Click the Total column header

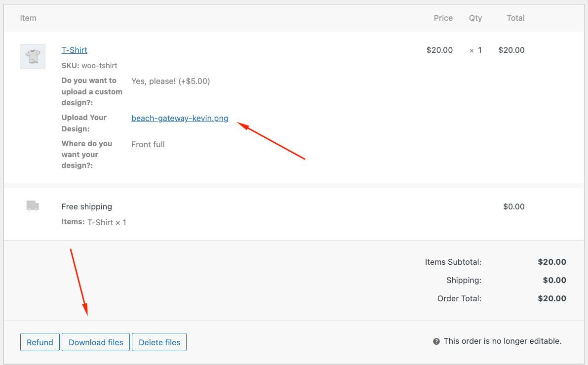pos(515,18)
